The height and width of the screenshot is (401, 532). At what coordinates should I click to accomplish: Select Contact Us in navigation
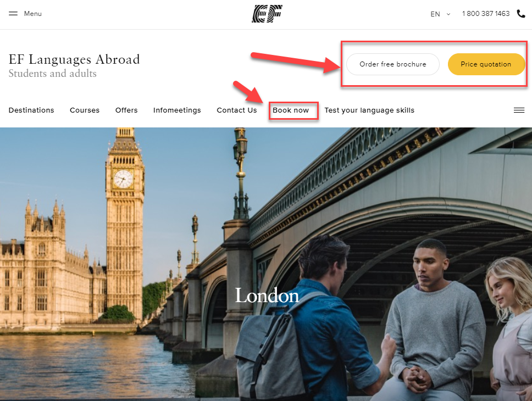point(237,110)
